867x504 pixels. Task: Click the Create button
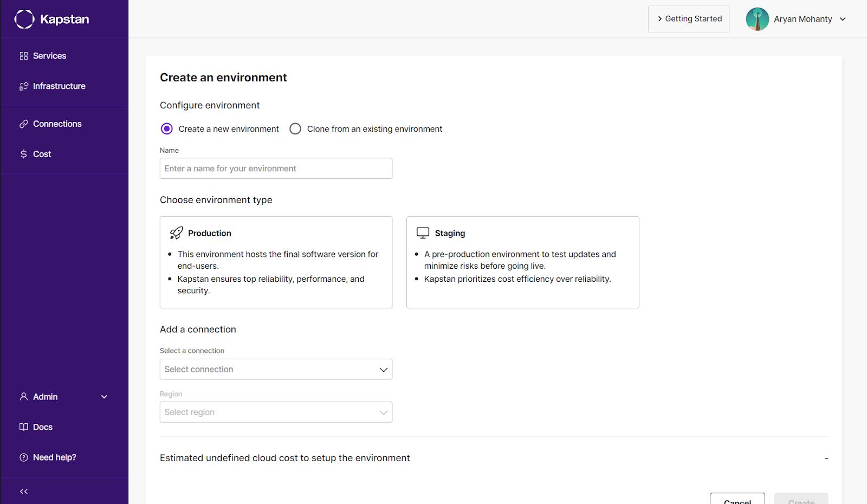(x=801, y=499)
